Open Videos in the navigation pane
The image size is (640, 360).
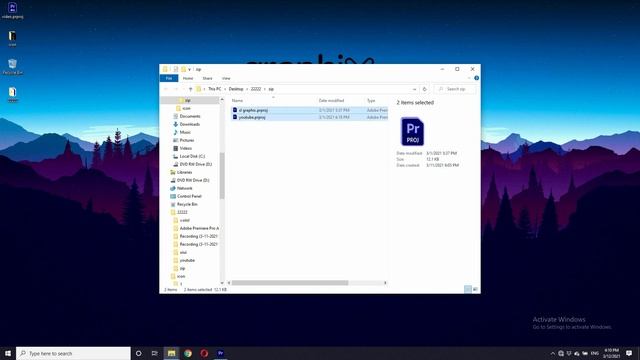pos(185,148)
